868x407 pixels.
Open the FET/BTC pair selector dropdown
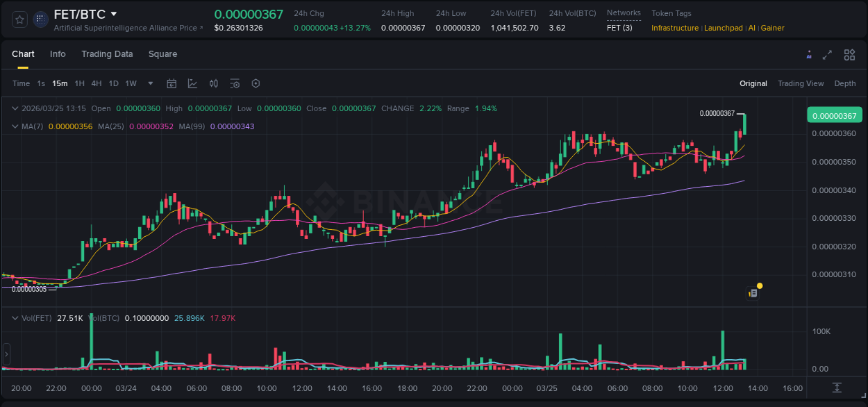pos(113,13)
